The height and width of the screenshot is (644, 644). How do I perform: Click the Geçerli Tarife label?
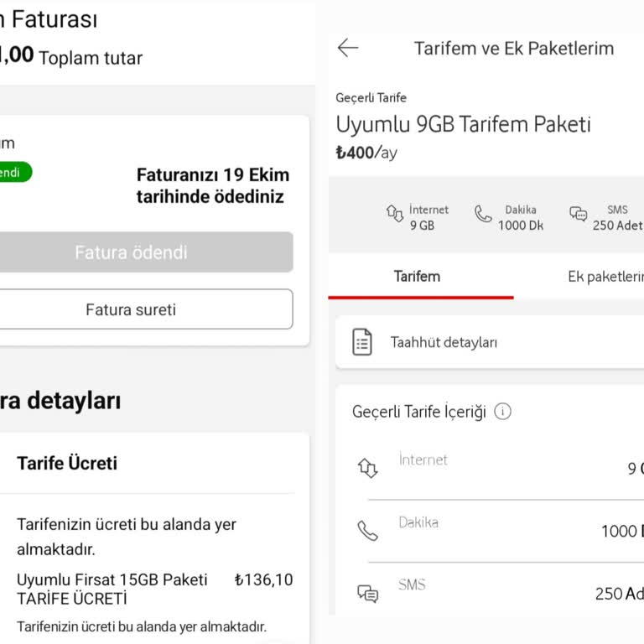coord(371,98)
